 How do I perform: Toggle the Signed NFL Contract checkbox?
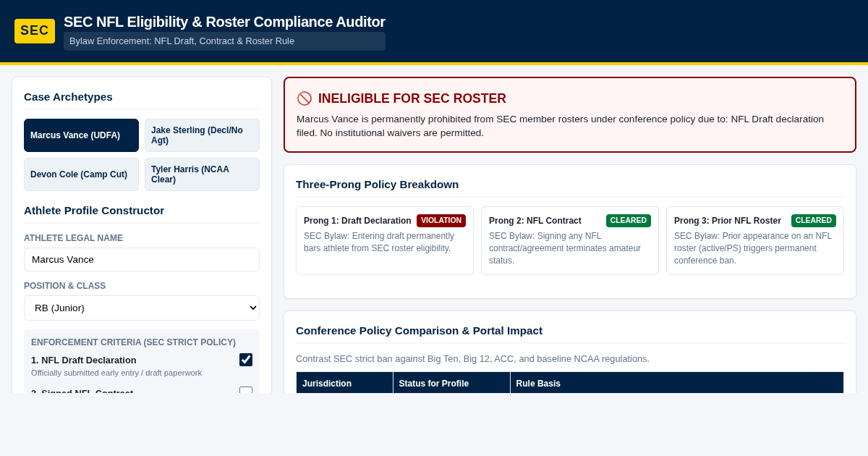pos(246,391)
